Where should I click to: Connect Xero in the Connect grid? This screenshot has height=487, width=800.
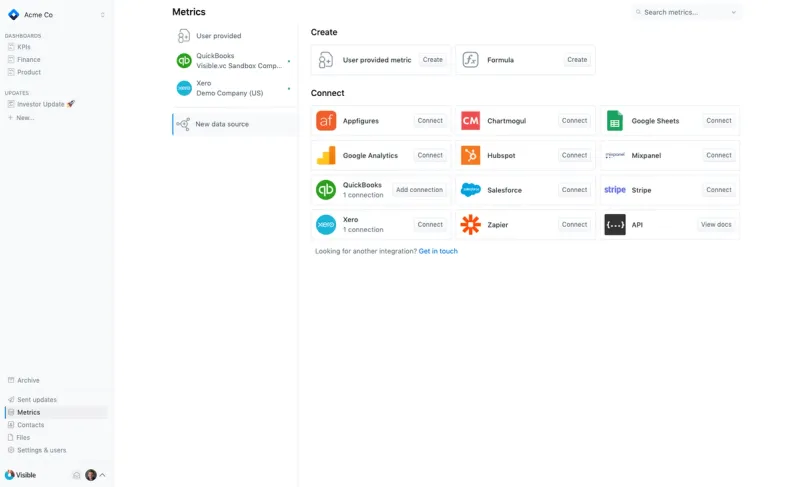coord(430,225)
